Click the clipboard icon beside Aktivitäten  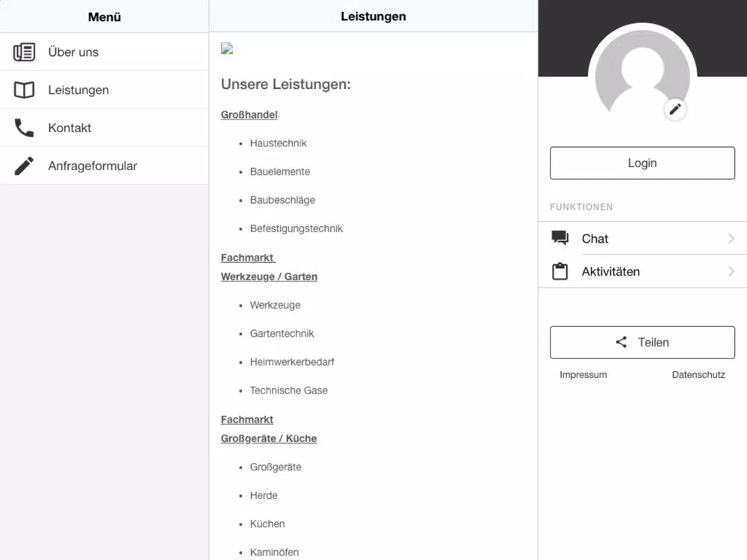pyautogui.click(x=560, y=272)
